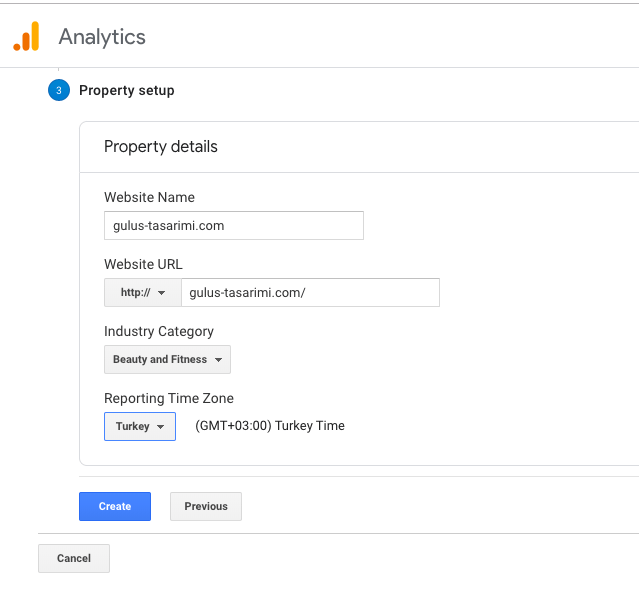Click into the Website URL text field

310,292
